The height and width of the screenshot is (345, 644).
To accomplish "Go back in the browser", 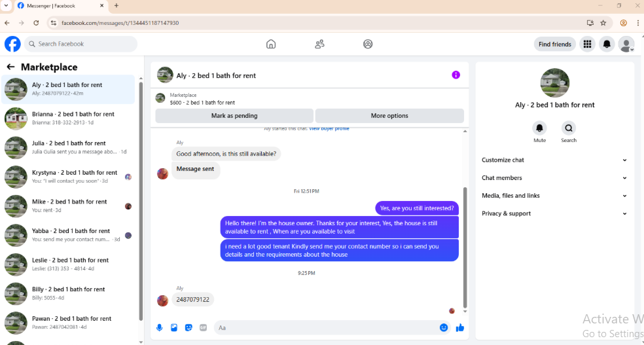I will pyautogui.click(x=7, y=23).
